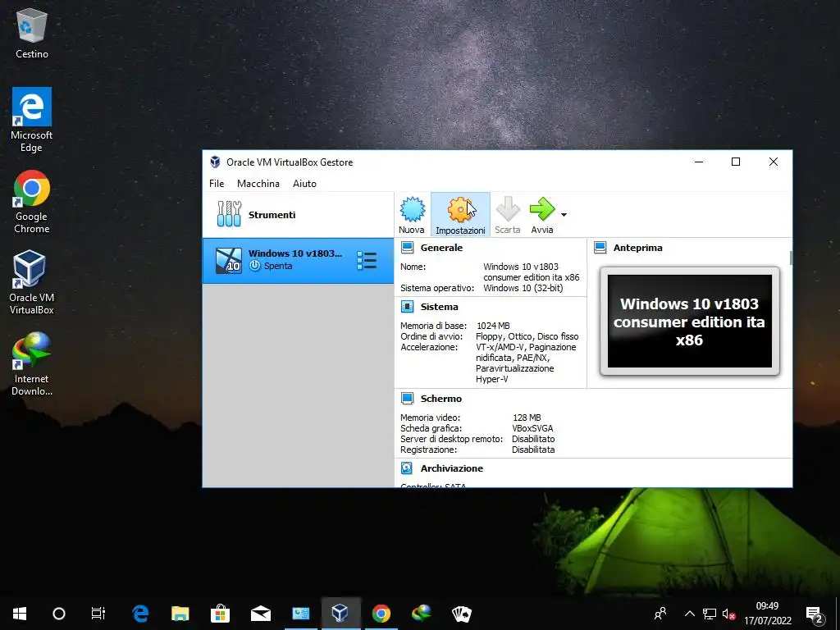Open File Explorer from taskbar

[x=180, y=614]
